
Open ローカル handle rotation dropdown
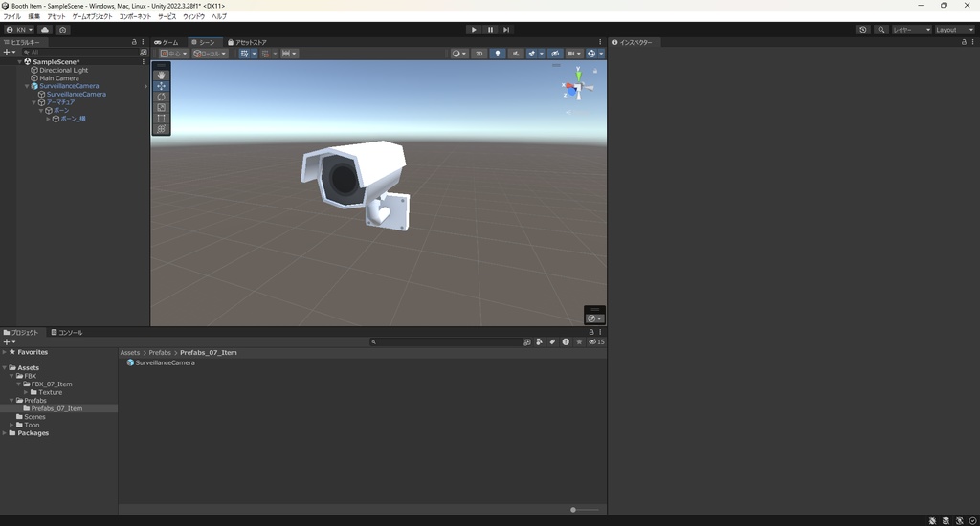(210, 54)
